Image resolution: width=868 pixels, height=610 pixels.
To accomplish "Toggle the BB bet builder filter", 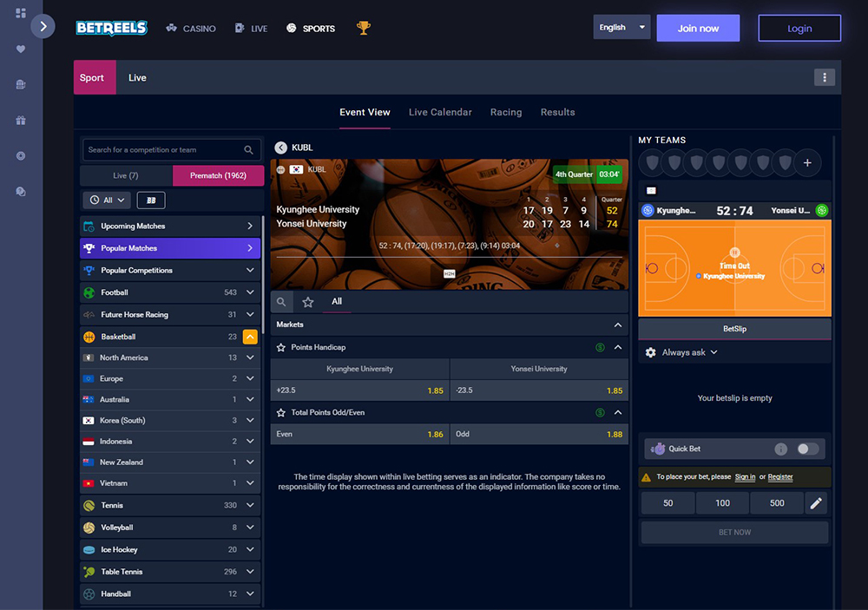I will [x=151, y=200].
